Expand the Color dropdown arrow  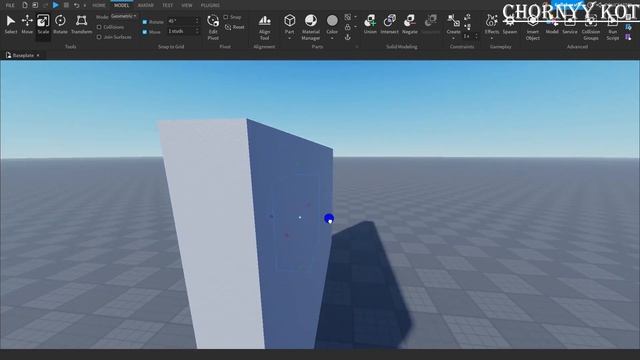pyautogui.click(x=332, y=38)
